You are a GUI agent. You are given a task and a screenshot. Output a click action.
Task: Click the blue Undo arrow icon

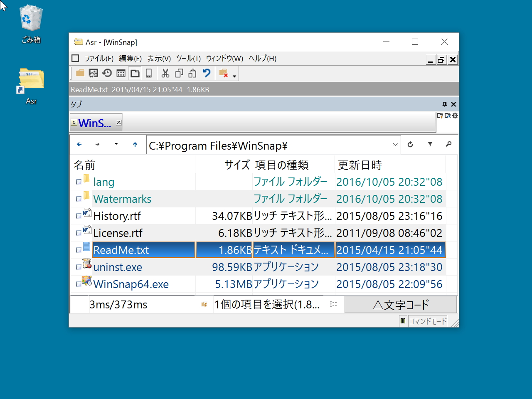[207, 73]
